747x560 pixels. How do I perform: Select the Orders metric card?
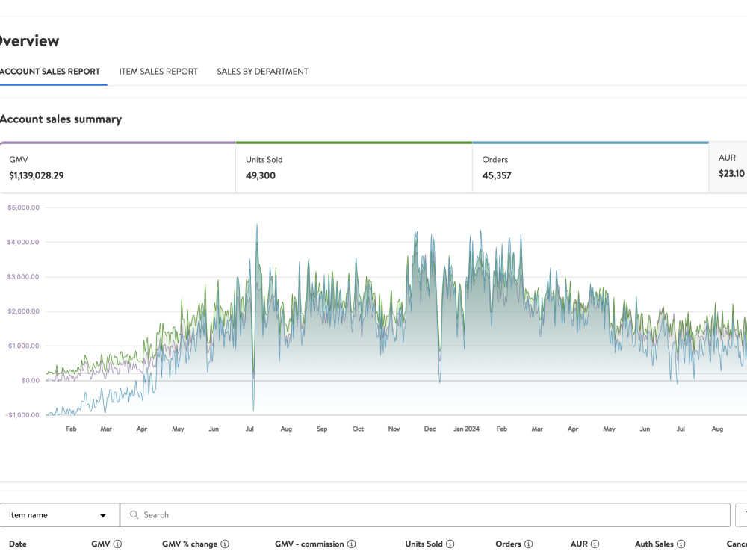click(590, 167)
